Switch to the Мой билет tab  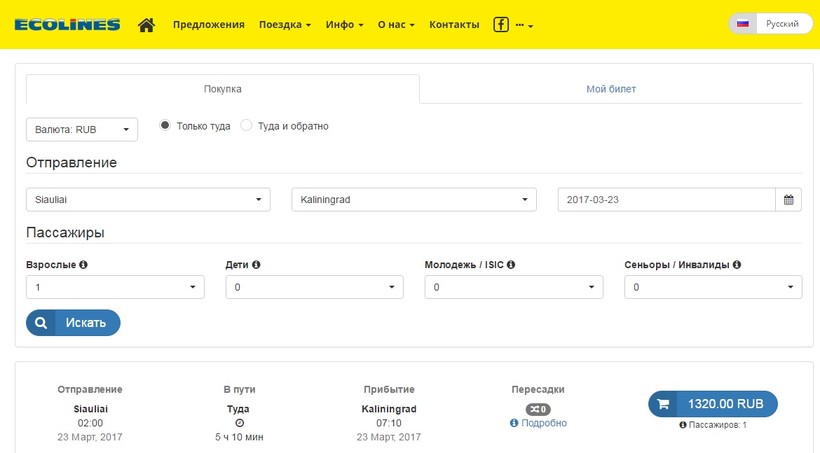pos(610,89)
